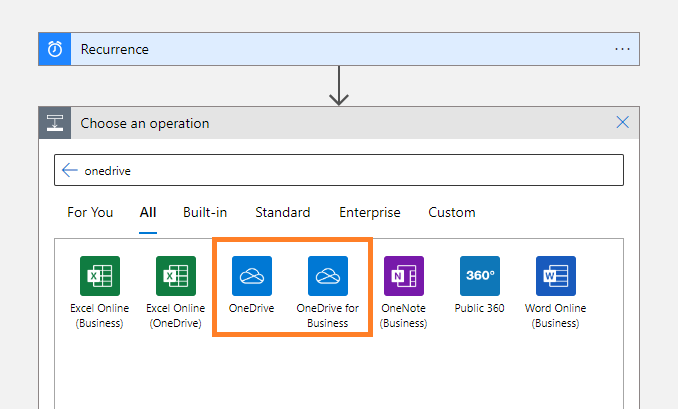Click the back arrow in search box

(69, 170)
